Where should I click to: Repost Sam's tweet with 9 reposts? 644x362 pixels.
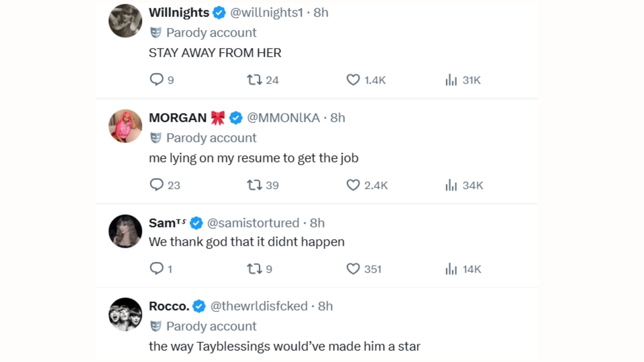click(x=254, y=269)
